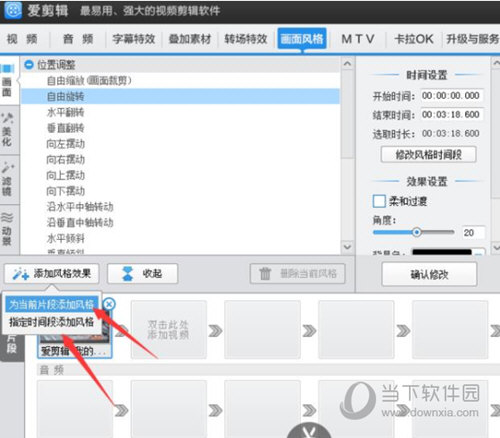
Task: Choose 为当前片段添加风格 menu option
Action: coord(52,304)
